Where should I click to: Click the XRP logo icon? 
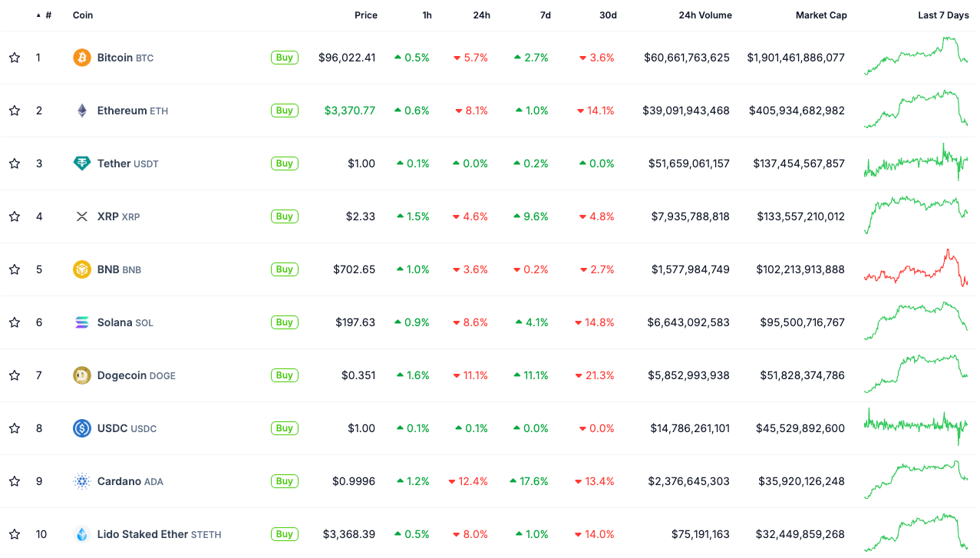click(x=82, y=216)
